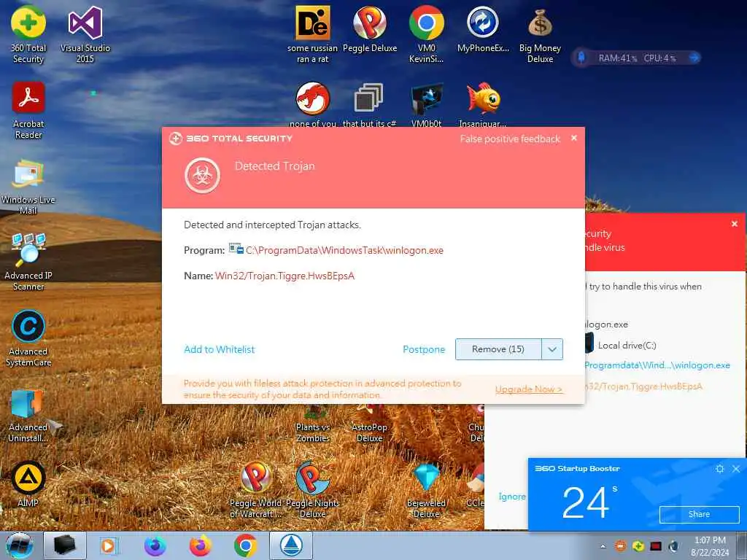Show hidden tray icons arrow

point(603,546)
